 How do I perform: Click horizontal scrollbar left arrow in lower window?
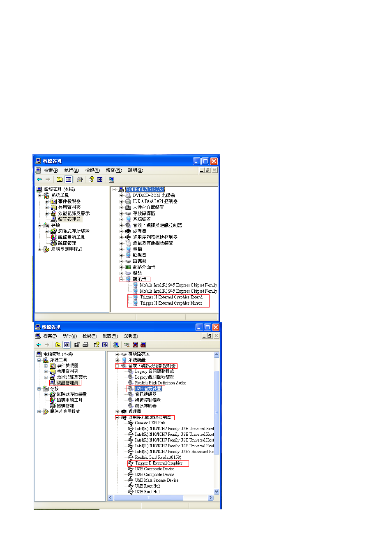pos(110,497)
